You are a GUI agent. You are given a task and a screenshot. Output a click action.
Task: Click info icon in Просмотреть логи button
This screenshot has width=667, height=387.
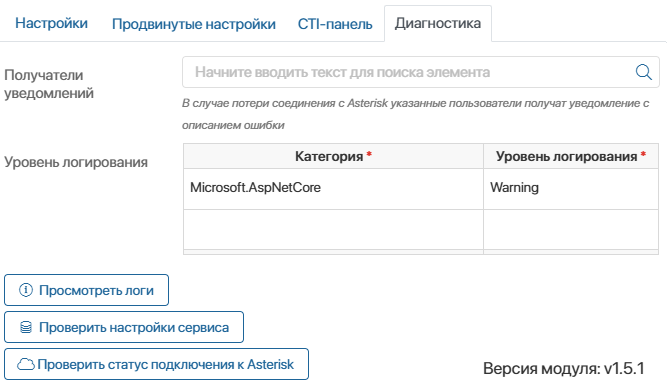coord(26,290)
